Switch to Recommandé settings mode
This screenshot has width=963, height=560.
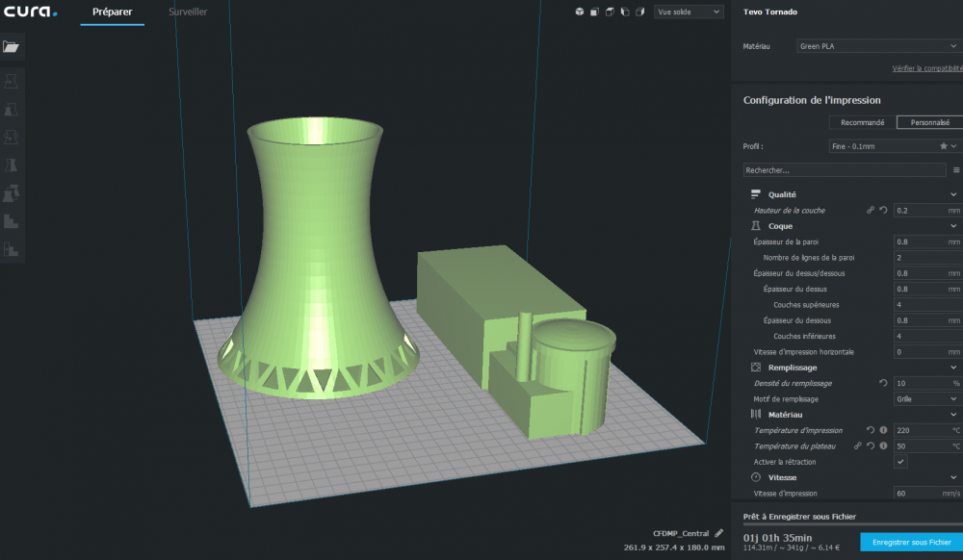(862, 122)
